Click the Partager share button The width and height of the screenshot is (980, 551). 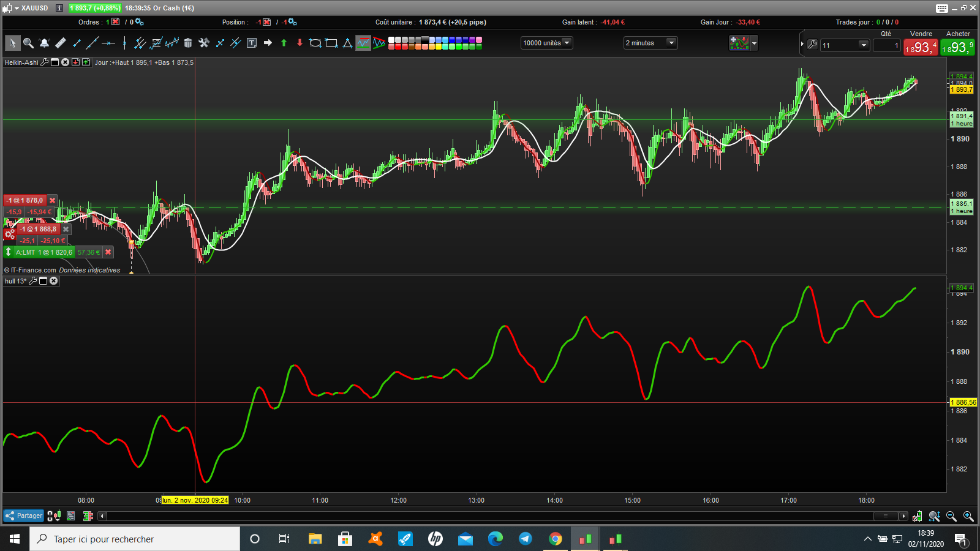tap(24, 515)
